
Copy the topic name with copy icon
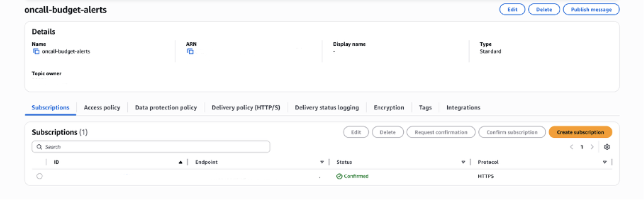(36, 51)
